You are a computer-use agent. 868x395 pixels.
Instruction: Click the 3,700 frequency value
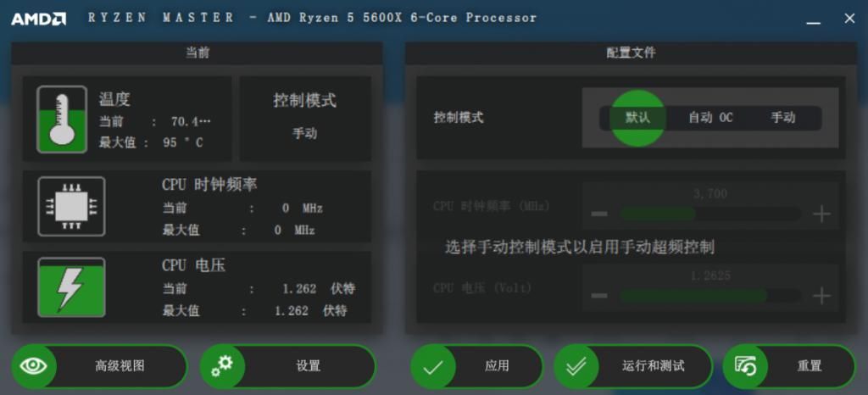710,194
